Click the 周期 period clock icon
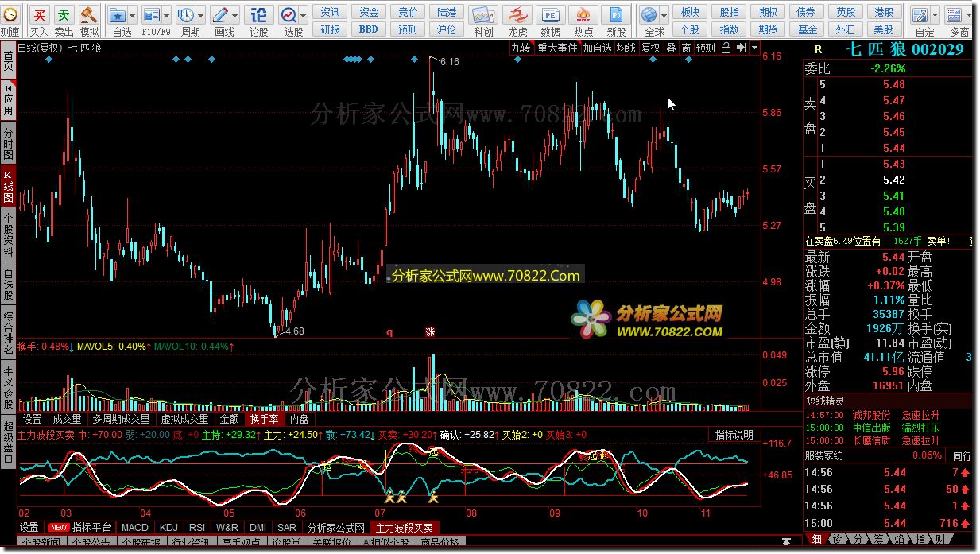 (185, 14)
